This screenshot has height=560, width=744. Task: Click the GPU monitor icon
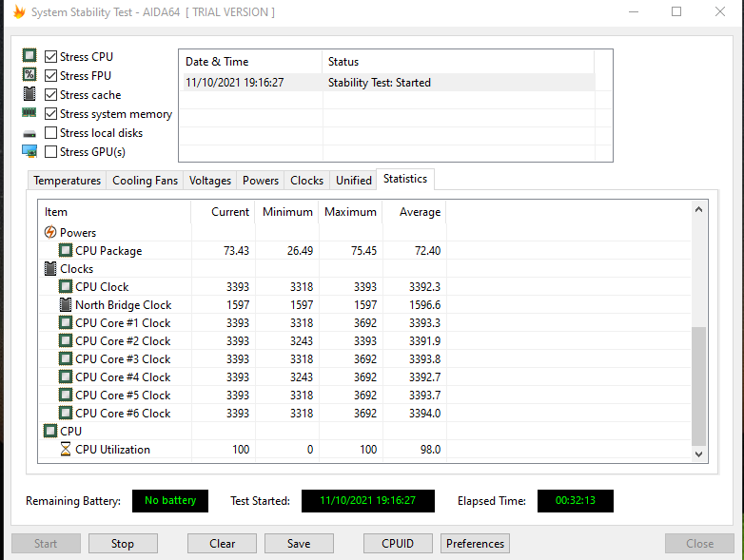point(29,152)
